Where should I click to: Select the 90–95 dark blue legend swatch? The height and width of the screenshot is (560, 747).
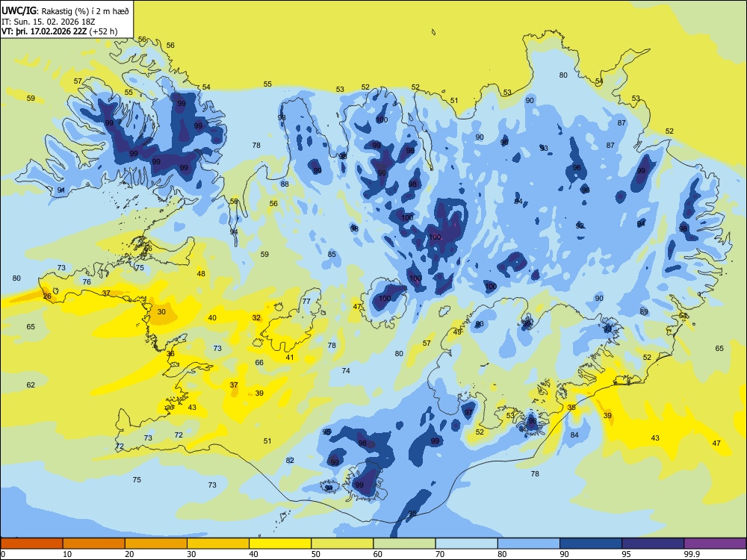tap(591, 544)
